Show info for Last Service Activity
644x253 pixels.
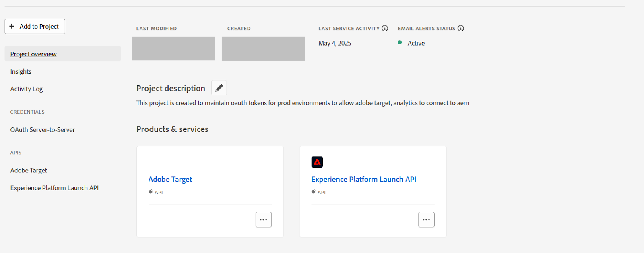coord(385,28)
